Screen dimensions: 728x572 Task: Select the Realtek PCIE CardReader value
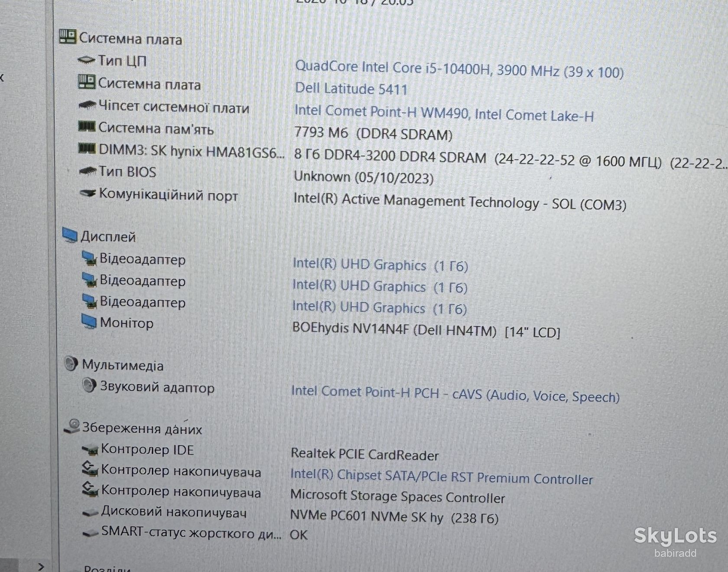coord(364,454)
